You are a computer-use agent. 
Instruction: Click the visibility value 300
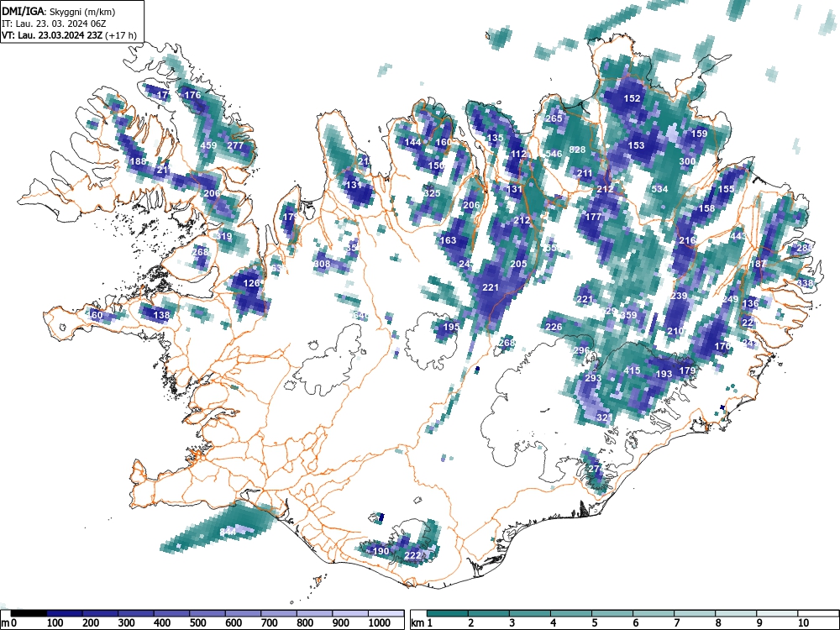pos(687,160)
